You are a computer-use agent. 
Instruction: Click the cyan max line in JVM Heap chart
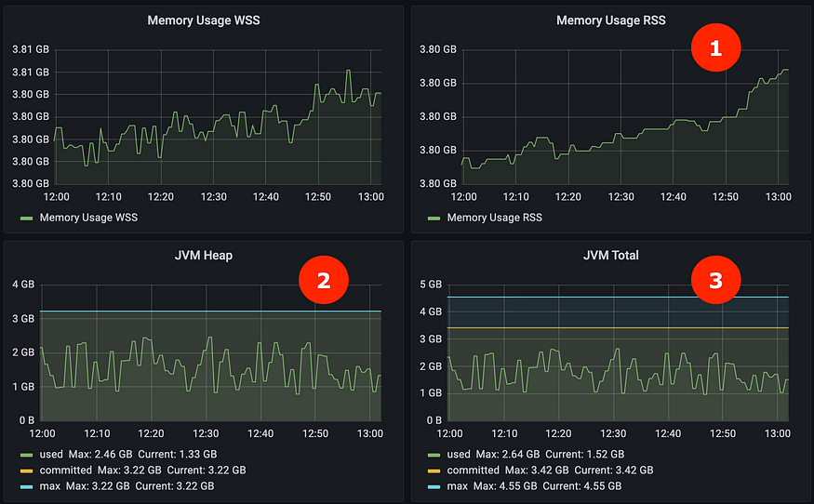point(211,312)
